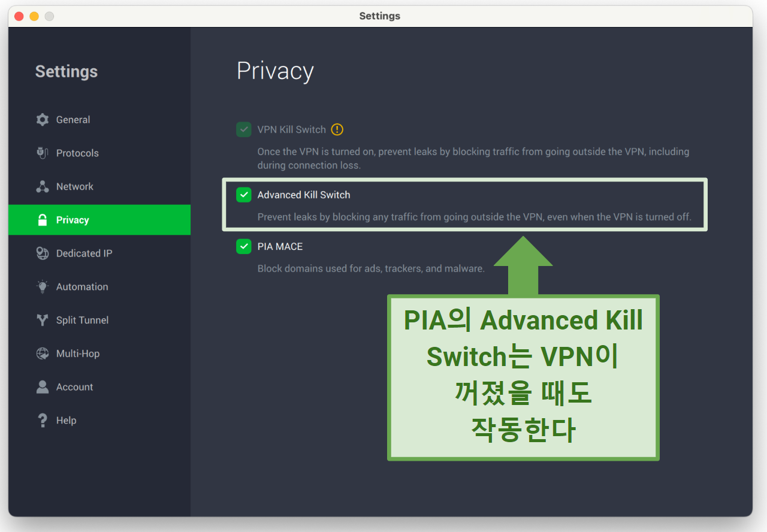Click the Advanced Kill Switch label
The image size is (767, 532).
304,195
